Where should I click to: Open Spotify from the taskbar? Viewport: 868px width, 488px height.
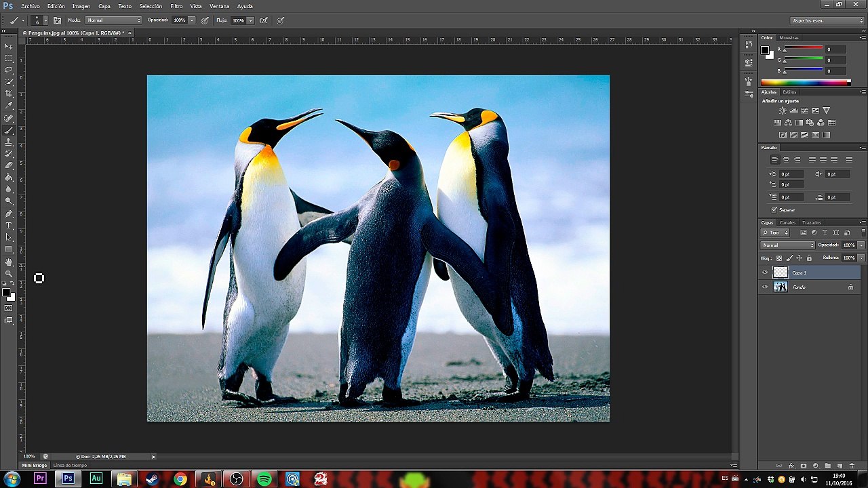point(264,479)
